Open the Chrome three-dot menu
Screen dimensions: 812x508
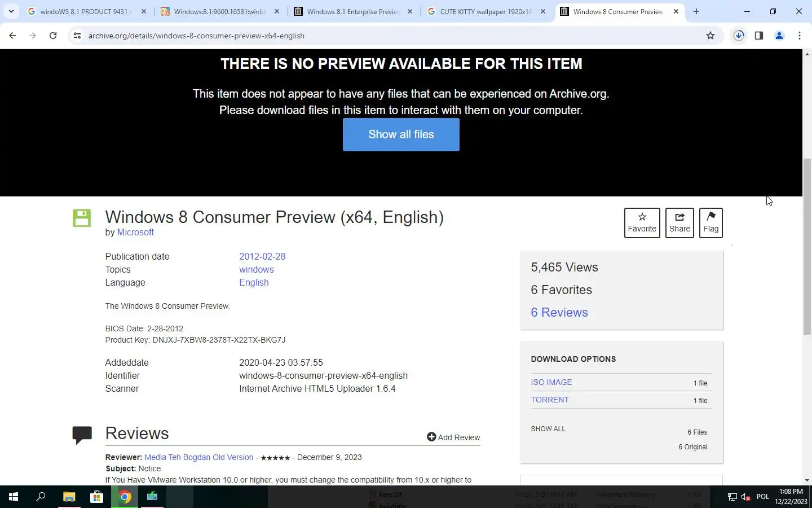pyautogui.click(x=800, y=36)
